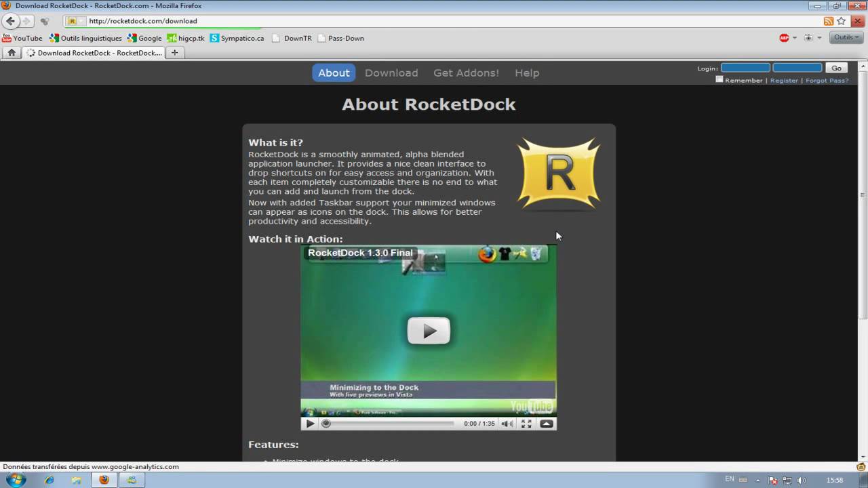Show hidden tray icons arrow
The height and width of the screenshot is (488, 868).
point(757,480)
